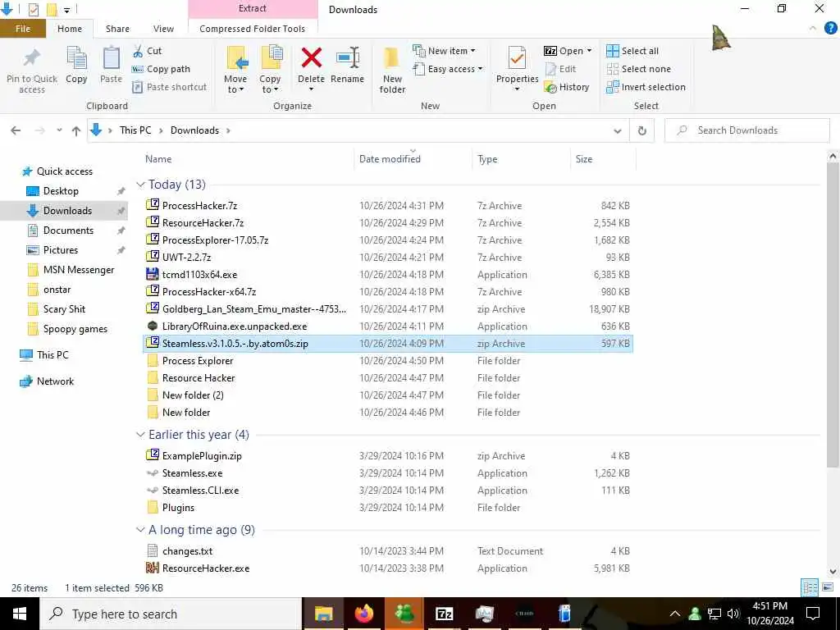The width and height of the screenshot is (840, 630).
Task: Sort by the Type column header
Action: tap(521, 159)
